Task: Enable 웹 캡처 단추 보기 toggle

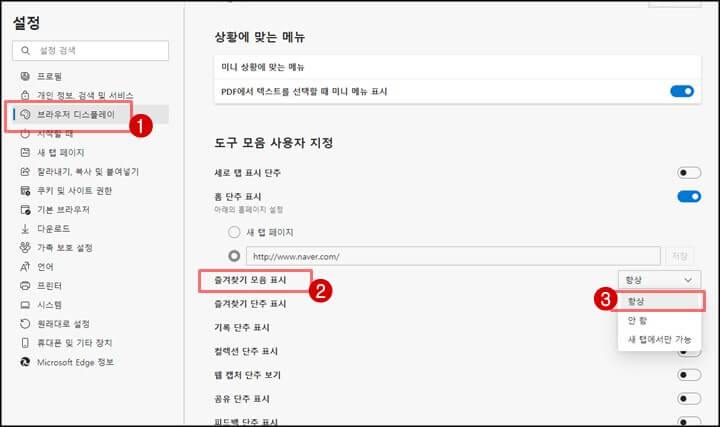Action: click(689, 375)
